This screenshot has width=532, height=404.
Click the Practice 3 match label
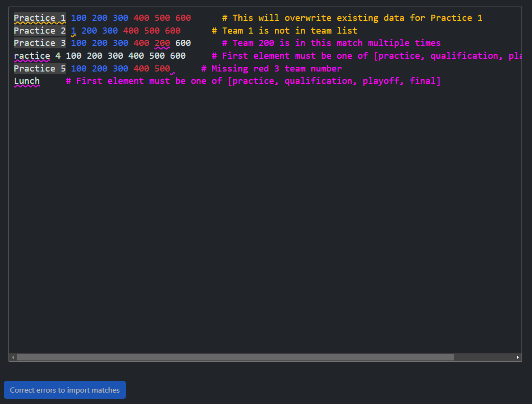click(39, 43)
